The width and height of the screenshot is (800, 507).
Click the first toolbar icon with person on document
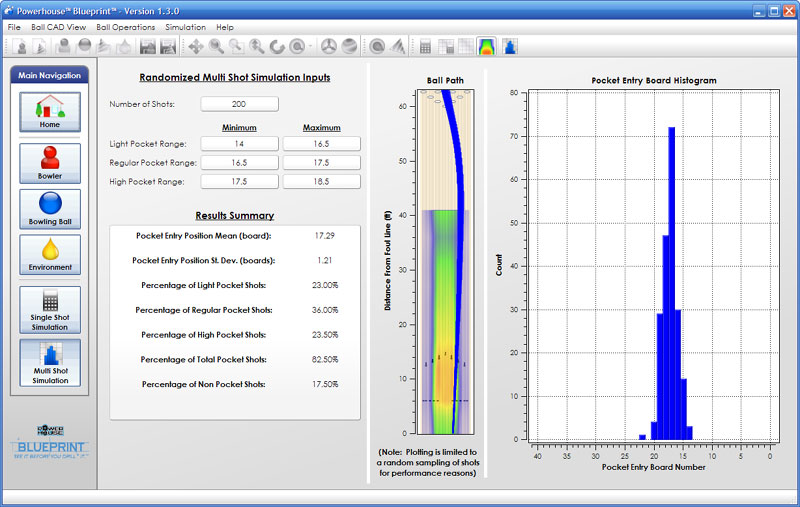[21, 47]
